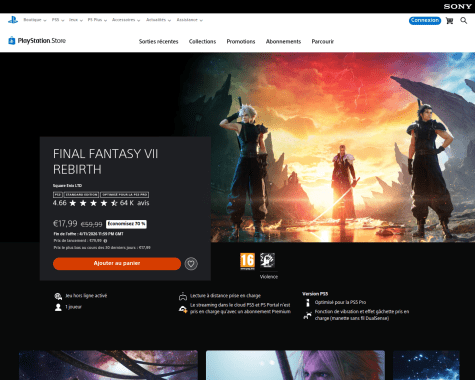Click the PlayStation Store bag icon
Viewport: 475px width, 380px height.
coord(12,41)
